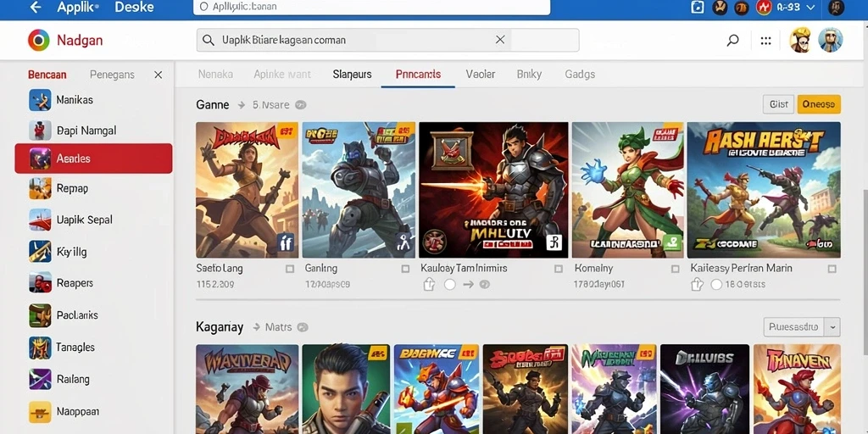Open the Komelny green heroine thumbnail

point(628,190)
